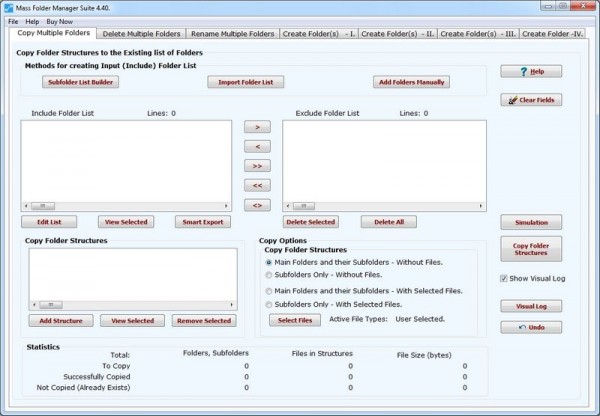Click the Edit List button
This screenshot has width=600, height=416.
(x=49, y=222)
